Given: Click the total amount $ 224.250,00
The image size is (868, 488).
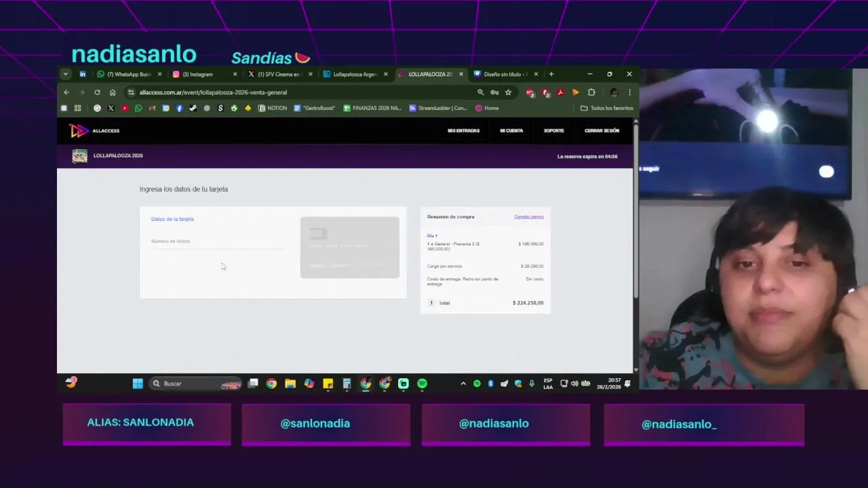Looking at the screenshot, I should point(528,303).
